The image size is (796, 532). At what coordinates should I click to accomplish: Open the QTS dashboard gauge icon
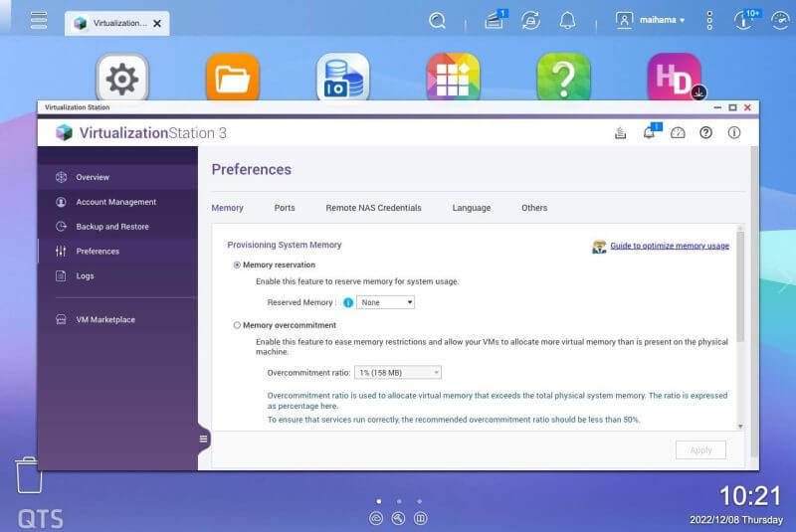780,21
